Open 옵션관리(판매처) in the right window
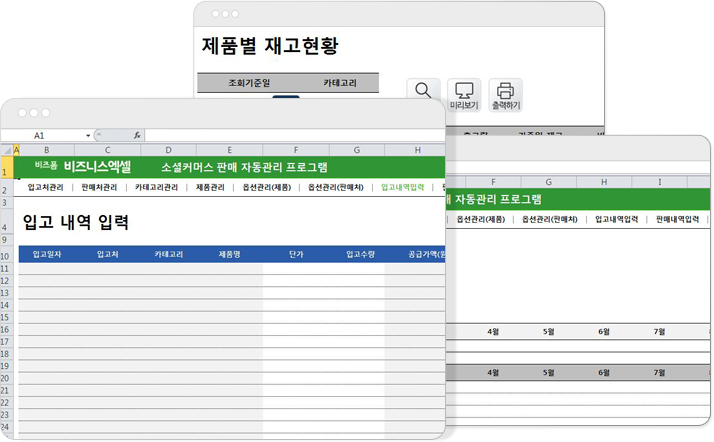This screenshot has height=442, width=714. click(550, 219)
